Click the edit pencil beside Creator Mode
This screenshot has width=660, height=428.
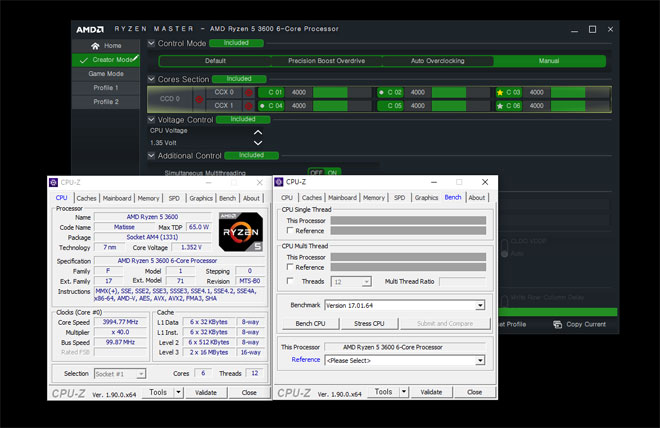click(136, 58)
